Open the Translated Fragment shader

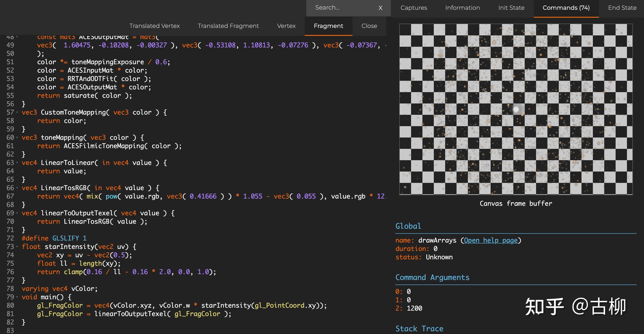pos(228,26)
